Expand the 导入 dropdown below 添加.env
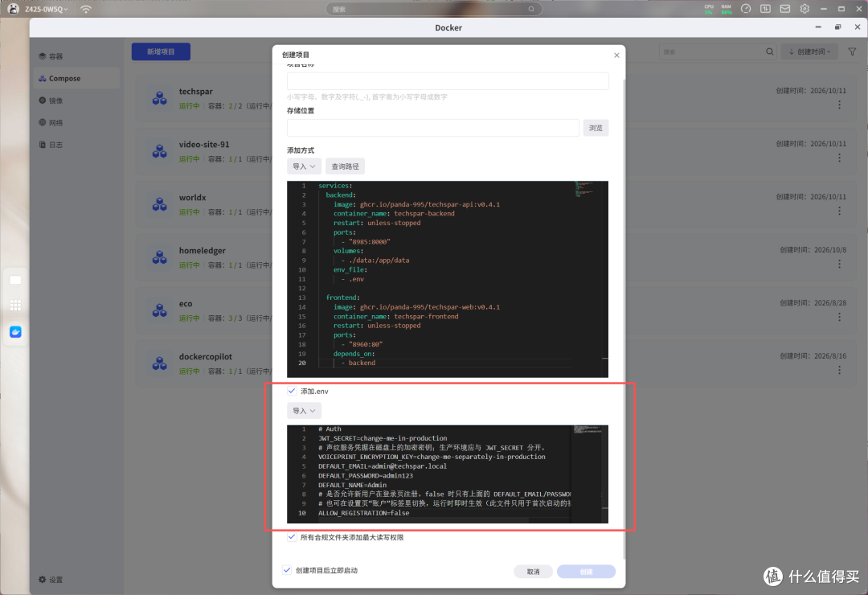Image resolution: width=868 pixels, height=595 pixels. (x=304, y=411)
